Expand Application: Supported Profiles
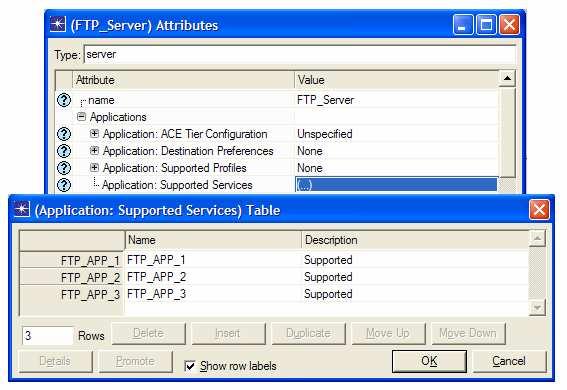 [x=94, y=167]
